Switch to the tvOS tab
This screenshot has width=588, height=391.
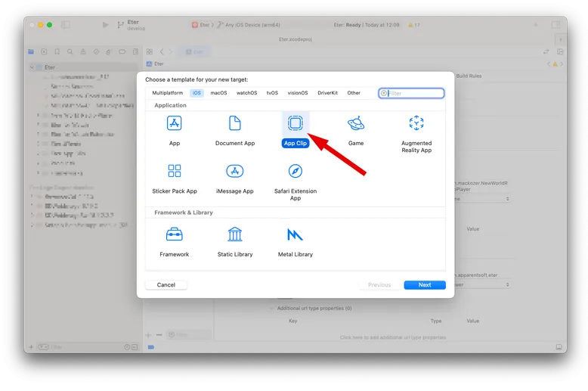tap(272, 93)
